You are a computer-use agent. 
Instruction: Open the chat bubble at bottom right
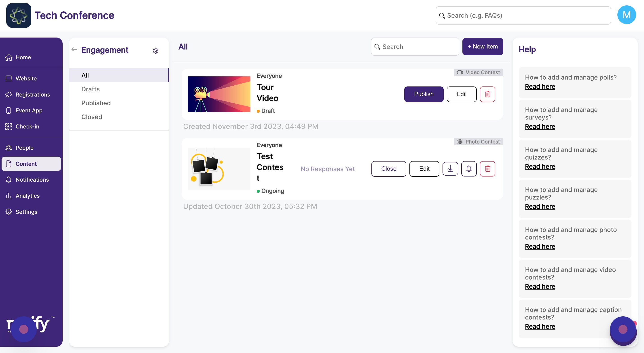623,330
